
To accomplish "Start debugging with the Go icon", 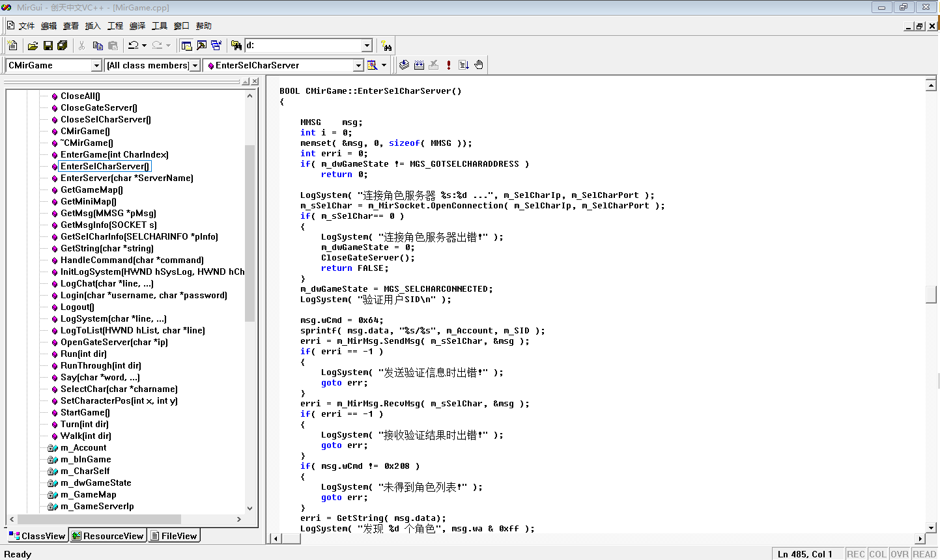I will [x=464, y=65].
